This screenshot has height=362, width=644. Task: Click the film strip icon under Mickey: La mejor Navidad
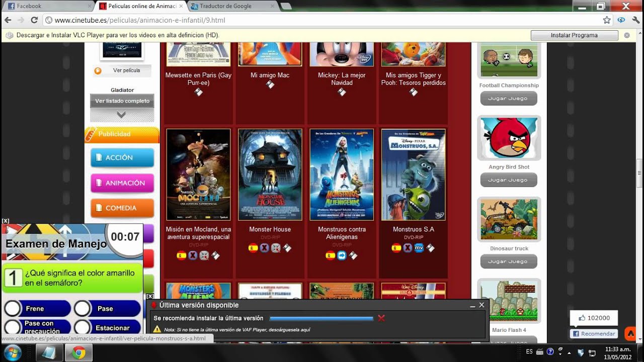tap(342, 92)
